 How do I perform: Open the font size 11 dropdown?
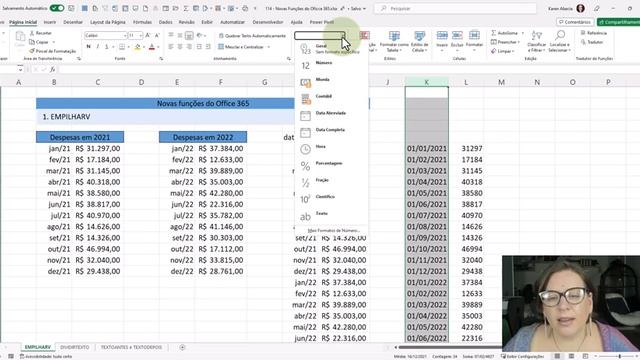click(141, 36)
